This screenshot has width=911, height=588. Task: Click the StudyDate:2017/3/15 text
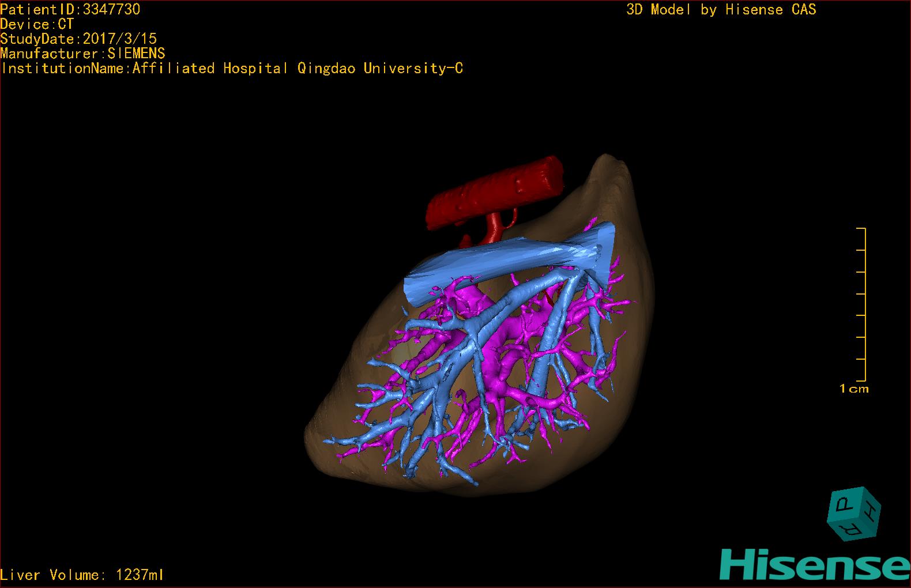78,39
